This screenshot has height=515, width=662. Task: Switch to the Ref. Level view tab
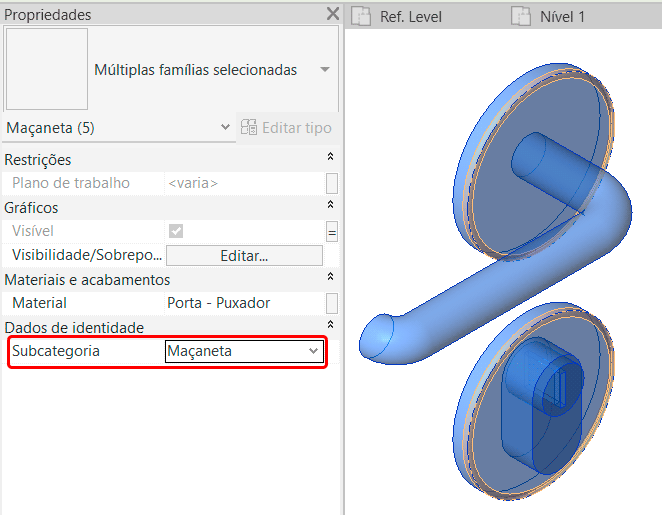coord(410,17)
